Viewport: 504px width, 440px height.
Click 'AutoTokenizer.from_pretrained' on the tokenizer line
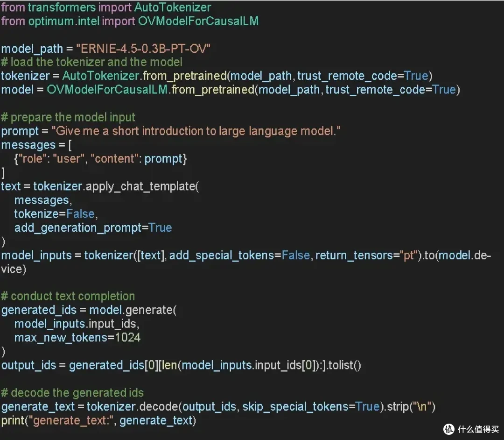(145, 76)
